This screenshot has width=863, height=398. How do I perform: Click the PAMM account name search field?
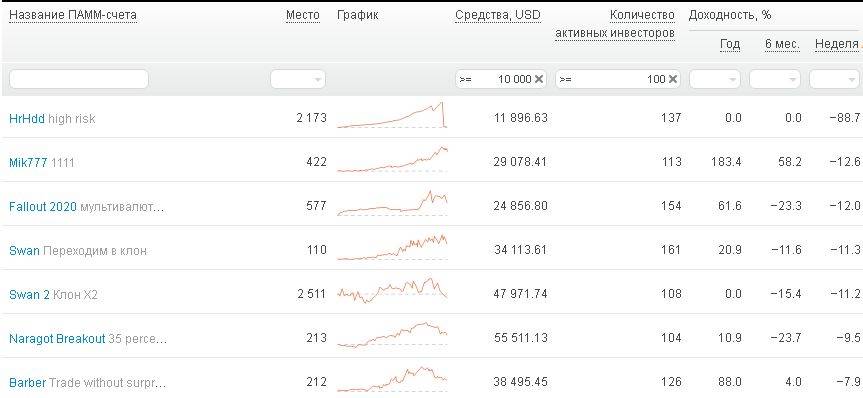[79, 79]
